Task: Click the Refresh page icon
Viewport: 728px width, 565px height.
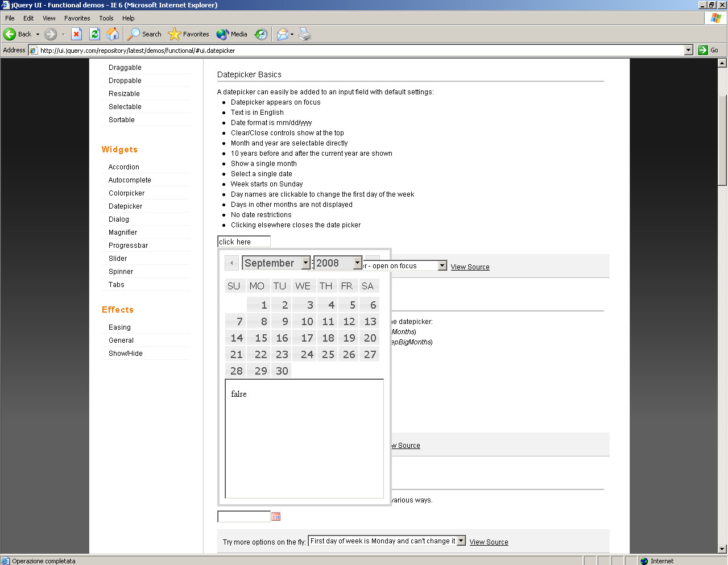Action: pyautogui.click(x=94, y=34)
